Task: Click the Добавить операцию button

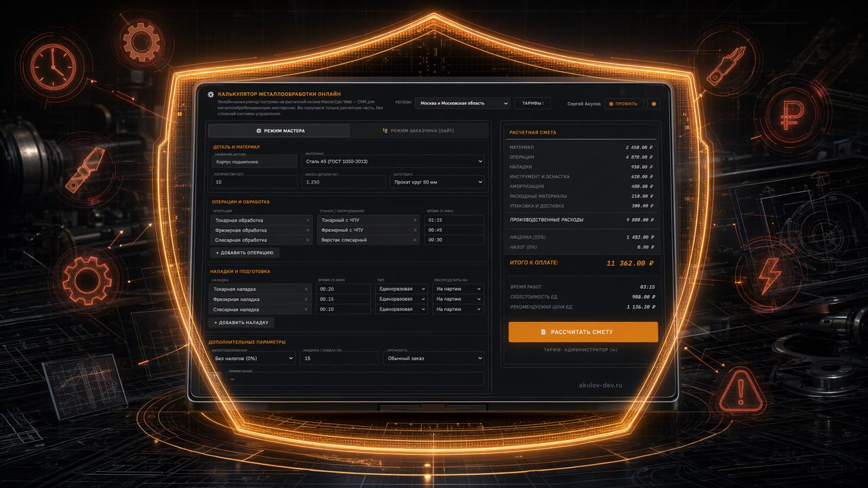Action: click(244, 253)
